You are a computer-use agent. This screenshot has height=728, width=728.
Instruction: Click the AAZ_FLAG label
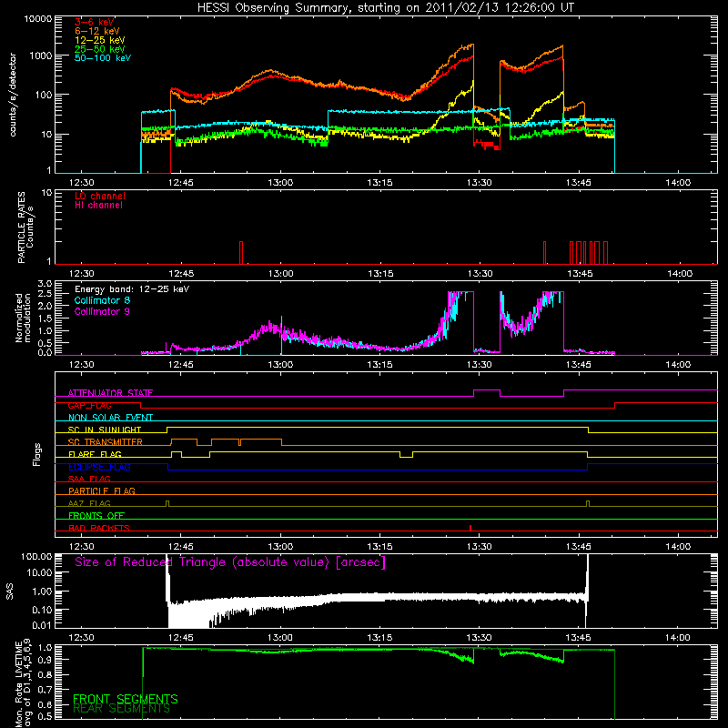(x=89, y=503)
